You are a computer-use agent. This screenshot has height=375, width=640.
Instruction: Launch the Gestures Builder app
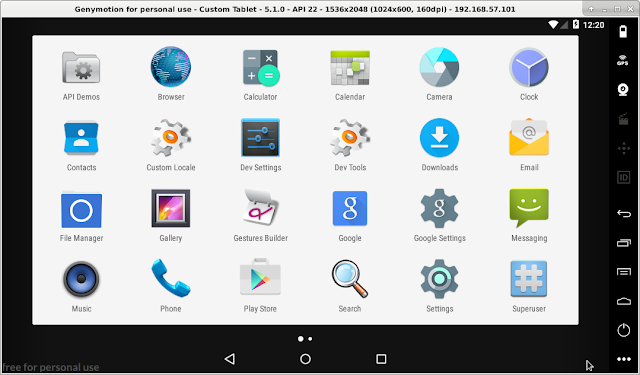tap(260, 207)
